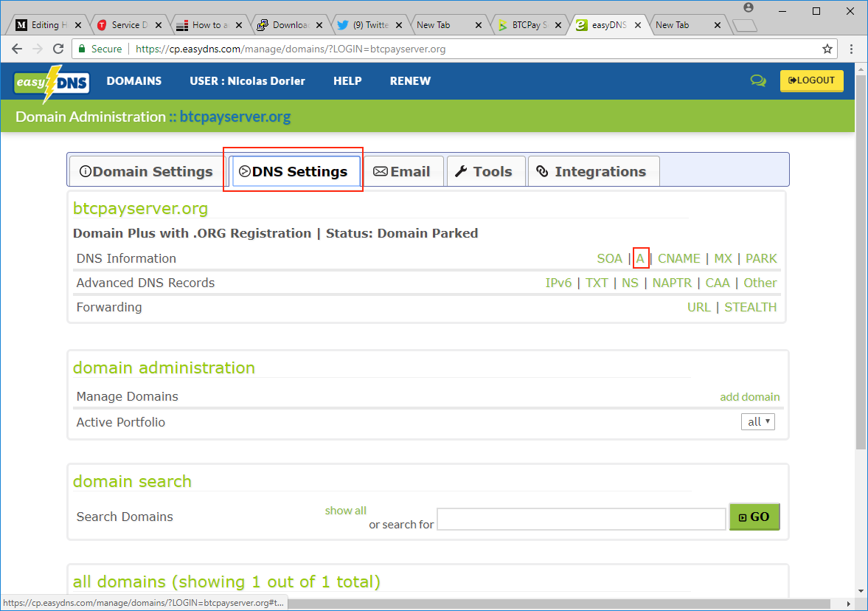Click the show all link
This screenshot has height=611, width=868.
[345, 511]
